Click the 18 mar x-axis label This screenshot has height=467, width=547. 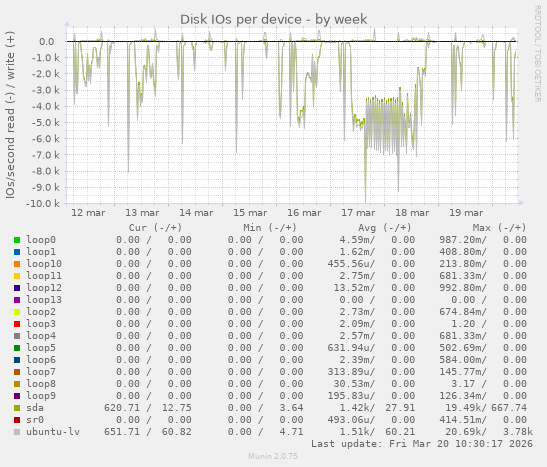[x=412, y=213]
